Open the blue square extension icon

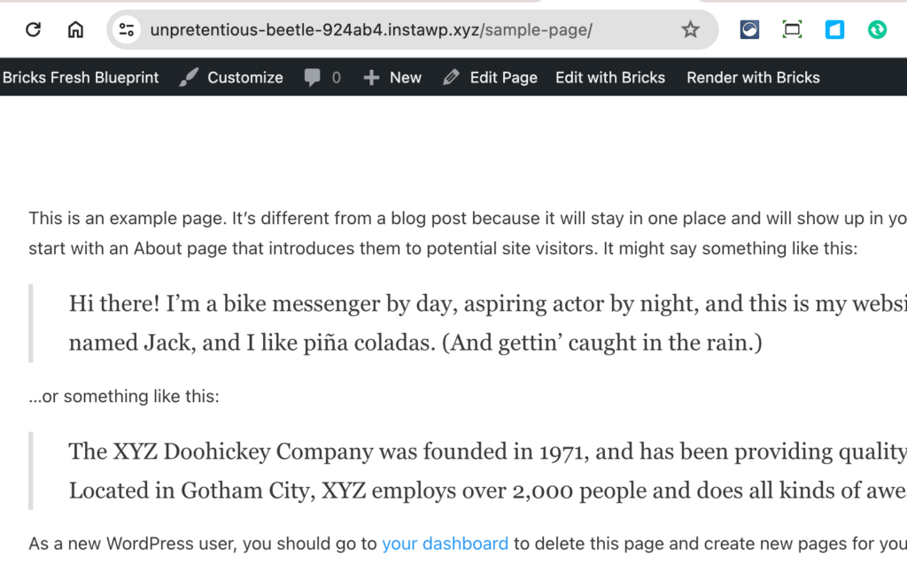(834, 29)
